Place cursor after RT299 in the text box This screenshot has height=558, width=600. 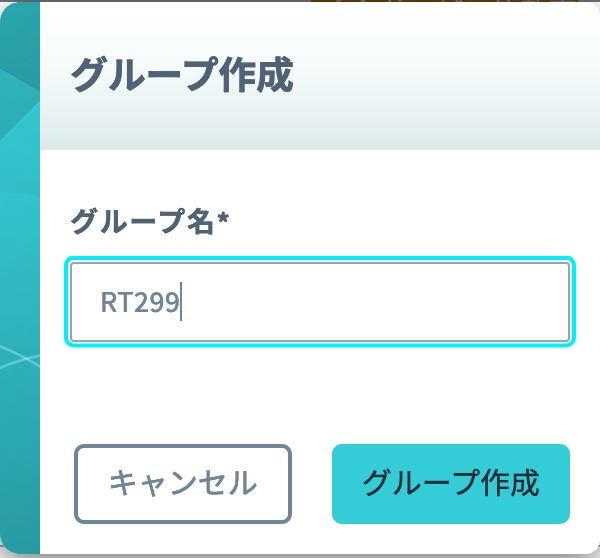(x=181, y=302)
